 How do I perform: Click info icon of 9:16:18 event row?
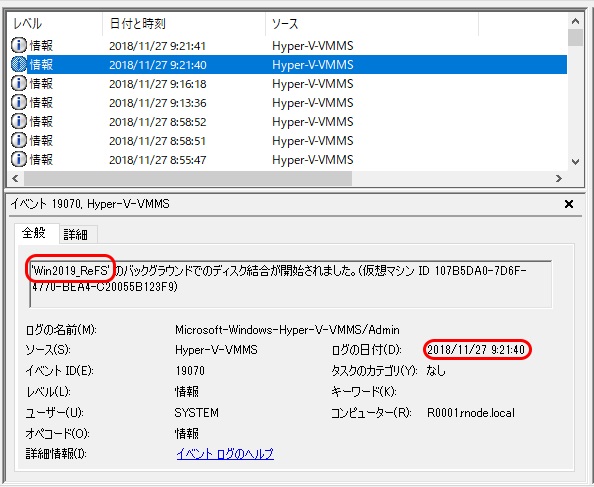point(19,83)
